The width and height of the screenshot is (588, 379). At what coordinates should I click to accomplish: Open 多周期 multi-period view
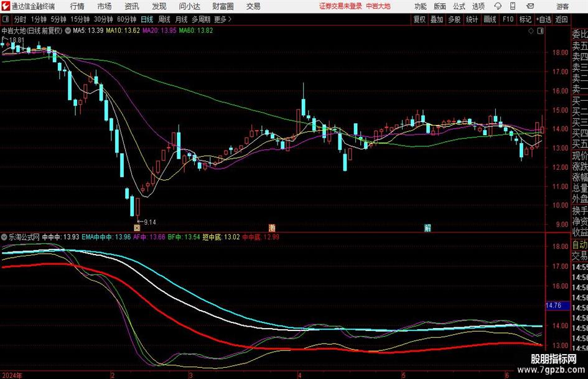click(201, 19)
